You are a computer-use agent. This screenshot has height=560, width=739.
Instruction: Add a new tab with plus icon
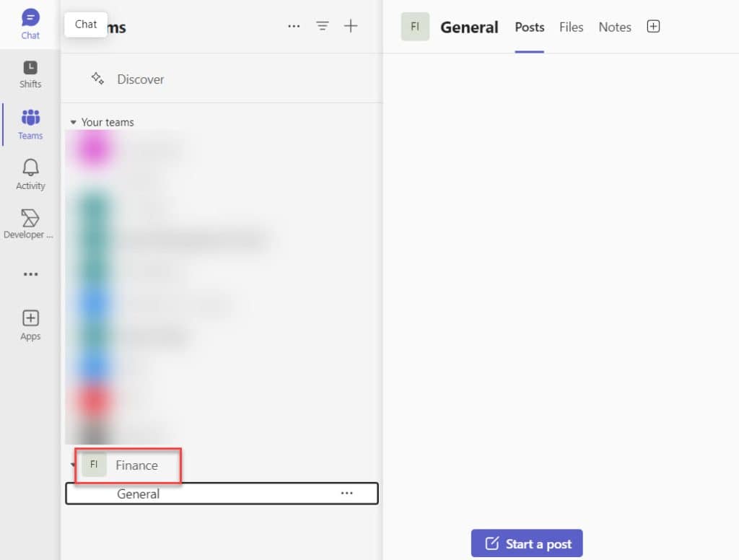click(x=653, y=27)
